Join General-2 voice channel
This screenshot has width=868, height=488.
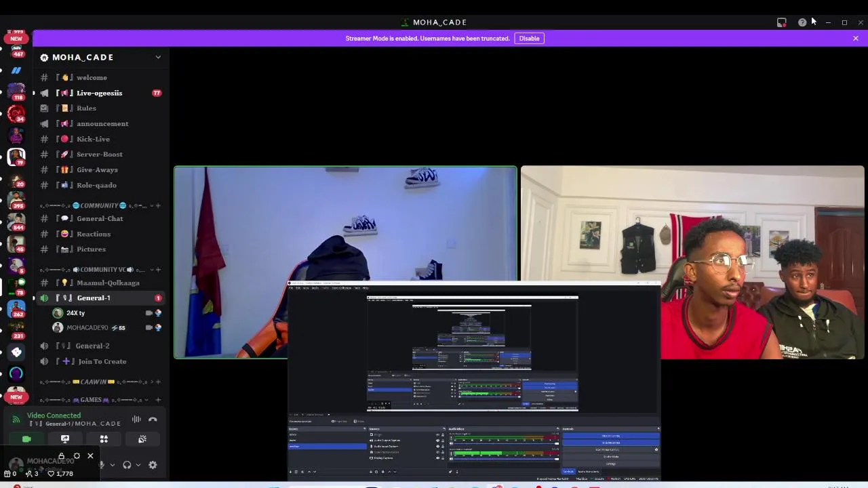102,346
